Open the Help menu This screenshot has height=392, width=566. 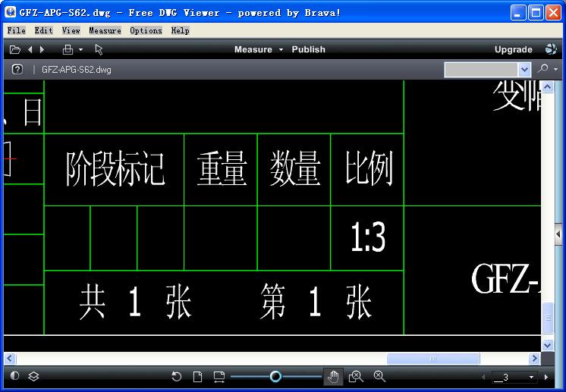tap(180, 30)
